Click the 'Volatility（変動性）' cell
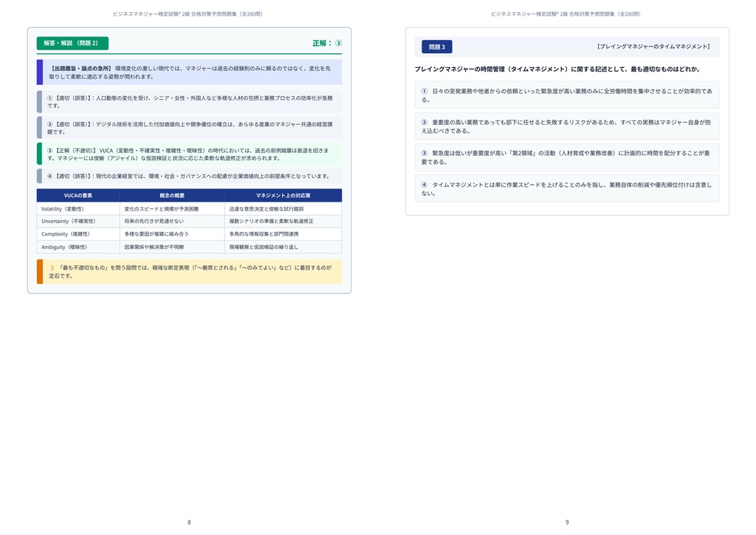This screenshot has width=756, height=535. click(x=78, y=209)
